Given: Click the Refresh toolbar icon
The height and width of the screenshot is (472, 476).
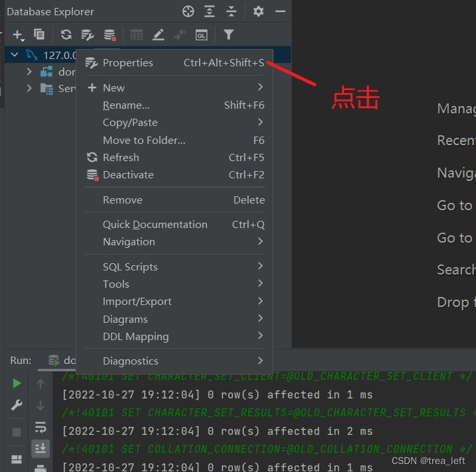Looking at the screenshot, I should (66, 34).
